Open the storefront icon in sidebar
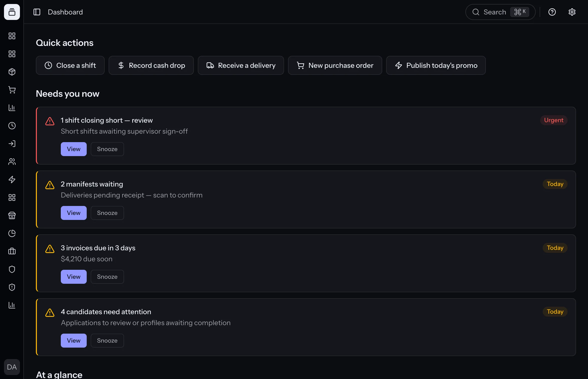The height and width of the screenshot is (379, 588). coord(12,215)
